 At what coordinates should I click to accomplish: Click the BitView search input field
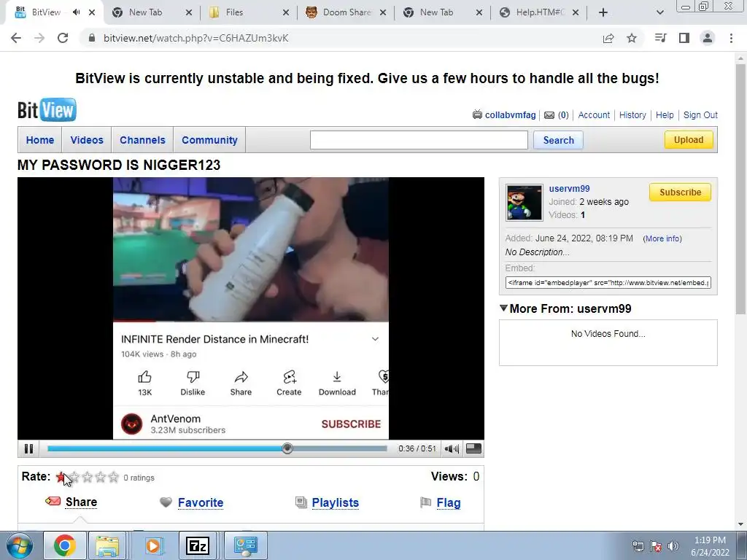point(419,140)
